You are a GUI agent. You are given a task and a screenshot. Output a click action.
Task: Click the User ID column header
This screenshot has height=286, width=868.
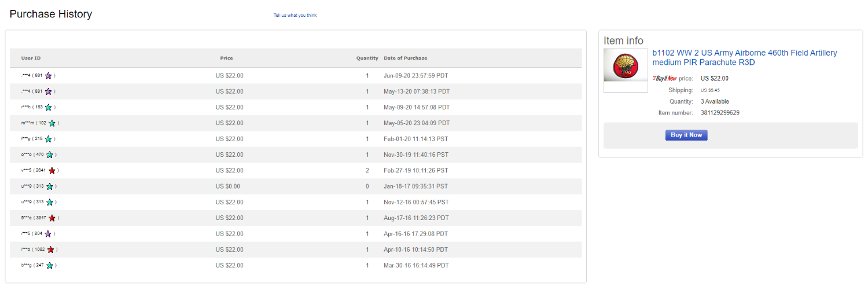(x=31, y=58)
